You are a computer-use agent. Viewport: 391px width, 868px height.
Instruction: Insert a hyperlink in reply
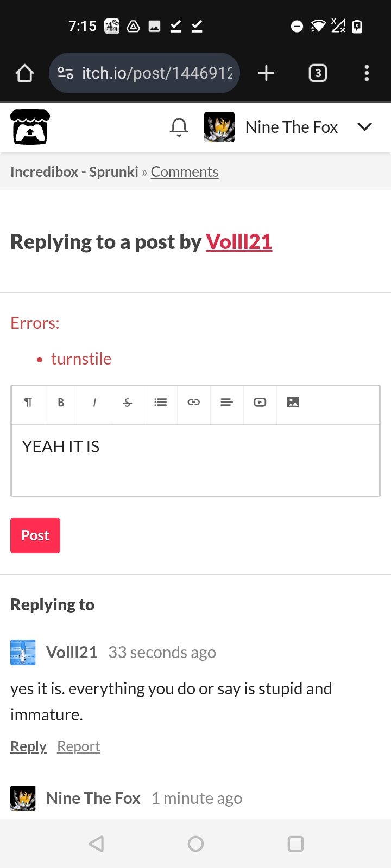coord(194,403)
